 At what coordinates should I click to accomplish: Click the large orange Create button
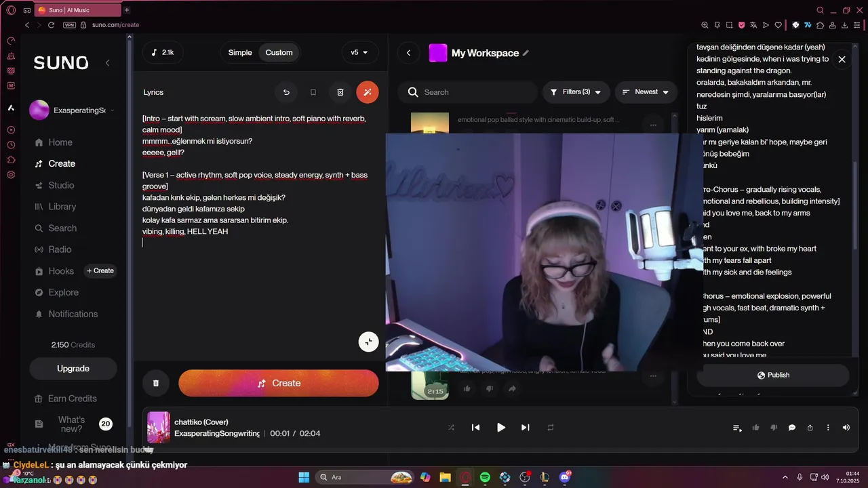pos(279,383)
